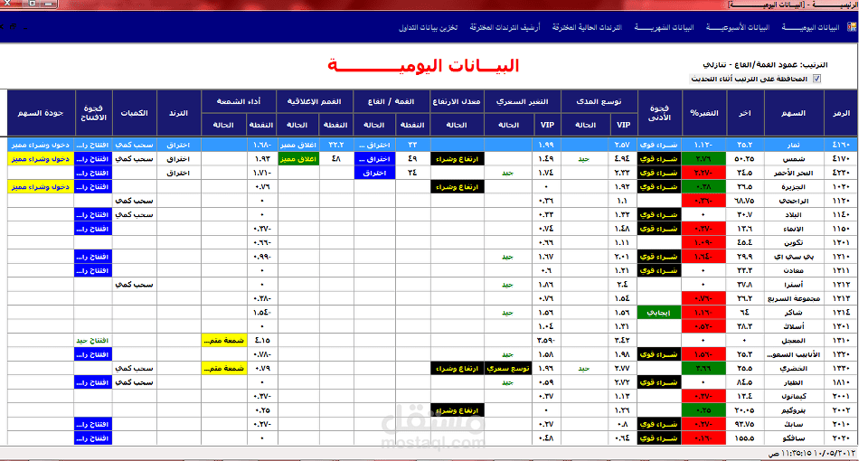Select the stock name 'سابك'
This screenshot has width=868, height=461.
[x=795, y=425]
